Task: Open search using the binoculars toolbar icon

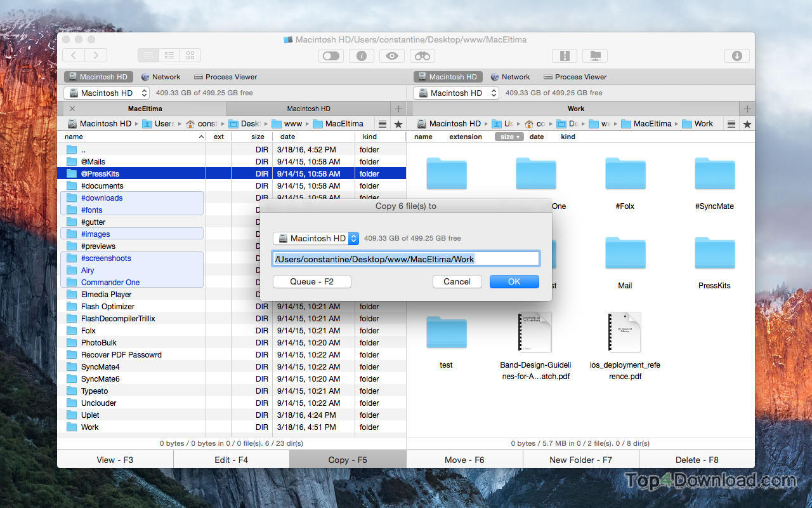Action: click(x=422, y=56)
